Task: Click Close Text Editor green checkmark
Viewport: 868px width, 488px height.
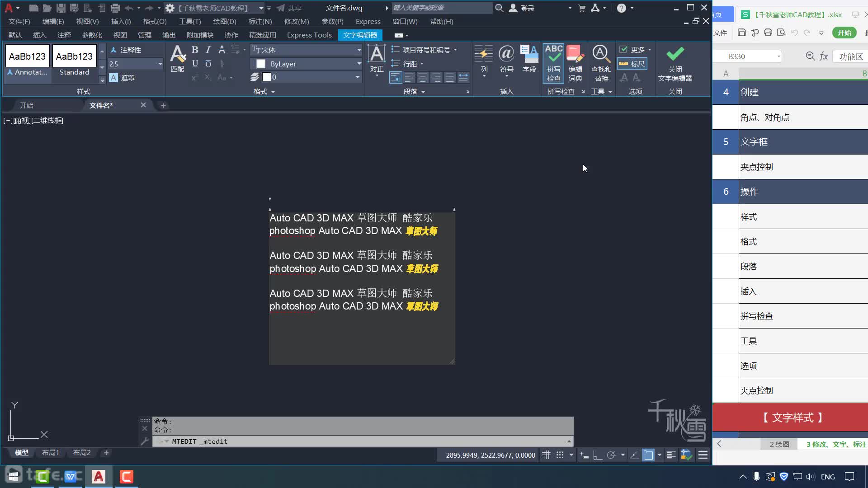Action: point(675,54)
